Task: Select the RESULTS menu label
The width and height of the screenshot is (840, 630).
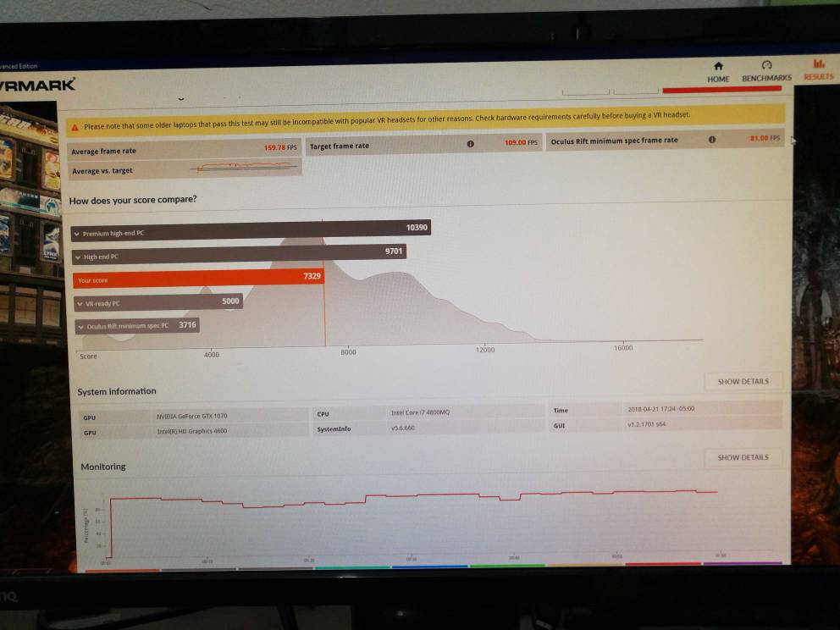Action: pyautogui.click(x=819, y=76)
